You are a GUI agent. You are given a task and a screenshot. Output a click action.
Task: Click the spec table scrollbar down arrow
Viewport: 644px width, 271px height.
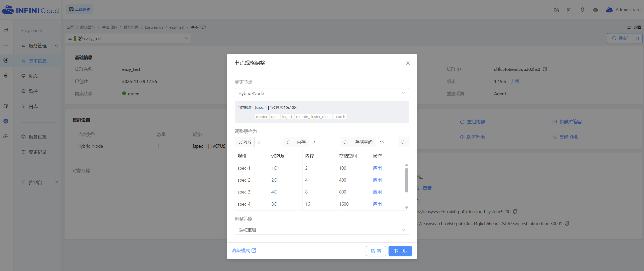pyautogui.click(x=406, y=207)
